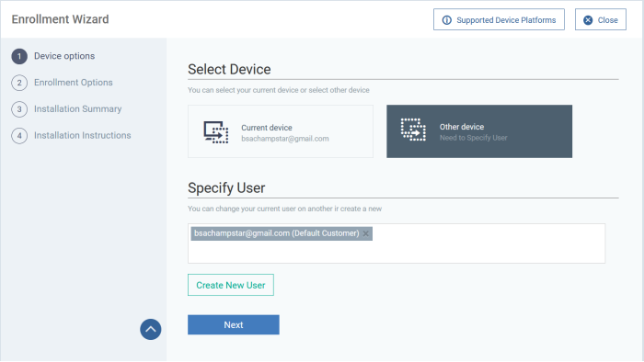The image size is (644, 362).
Task: Click the Create New User button
Action: point(231,285)
